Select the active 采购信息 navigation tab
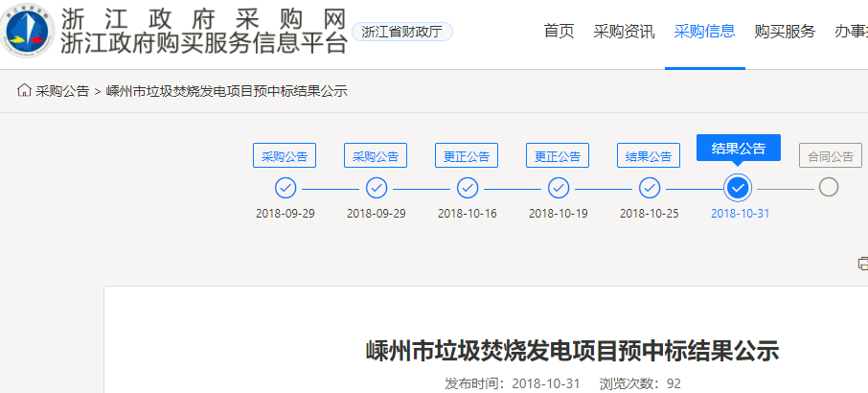Viewport: 868px width, 393px height. [704, 32]
